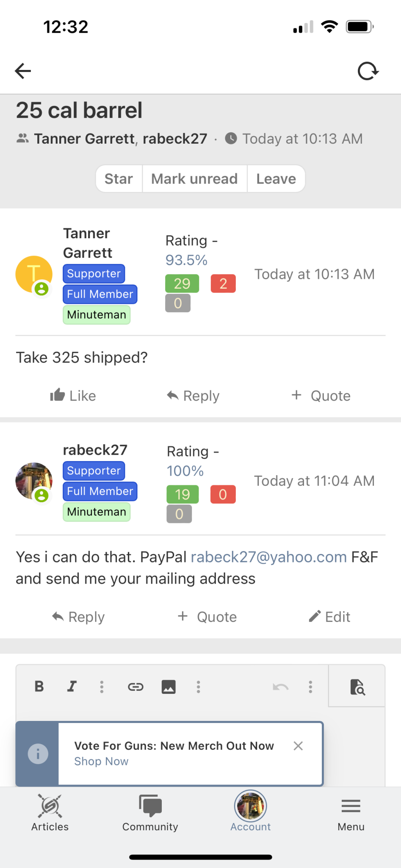This screenshot has height=868, width=401.
Task: Insert an image with picture icon
Action: (x=169, y=687)
